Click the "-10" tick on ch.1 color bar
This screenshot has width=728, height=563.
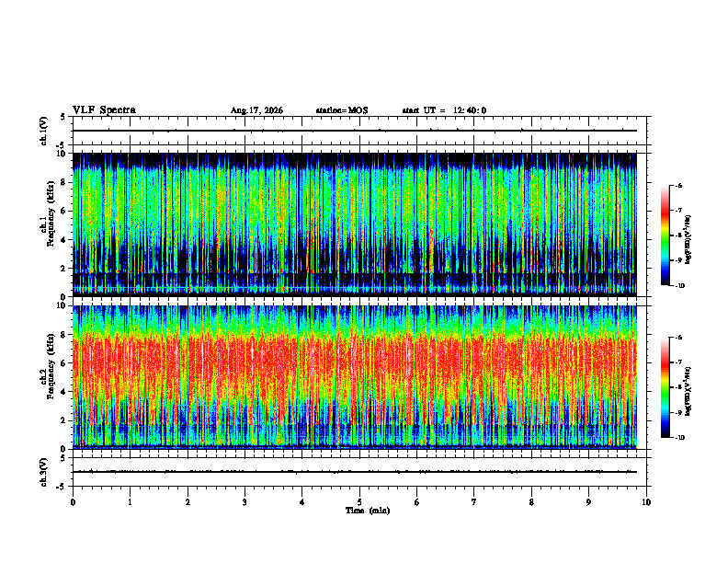tap(679, 286)
